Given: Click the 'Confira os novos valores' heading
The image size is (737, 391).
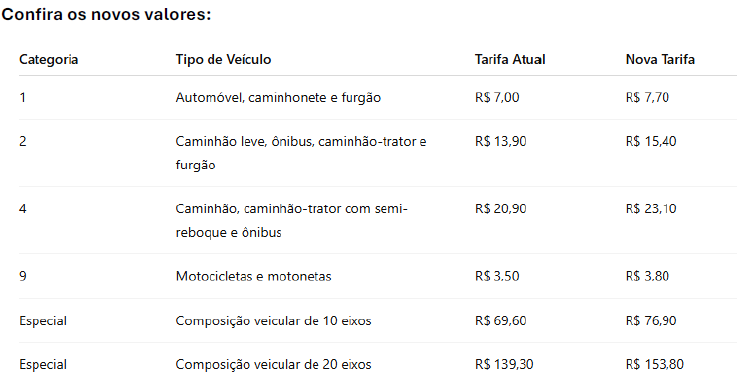Looking at the screenshot, I should coord(106,14).
